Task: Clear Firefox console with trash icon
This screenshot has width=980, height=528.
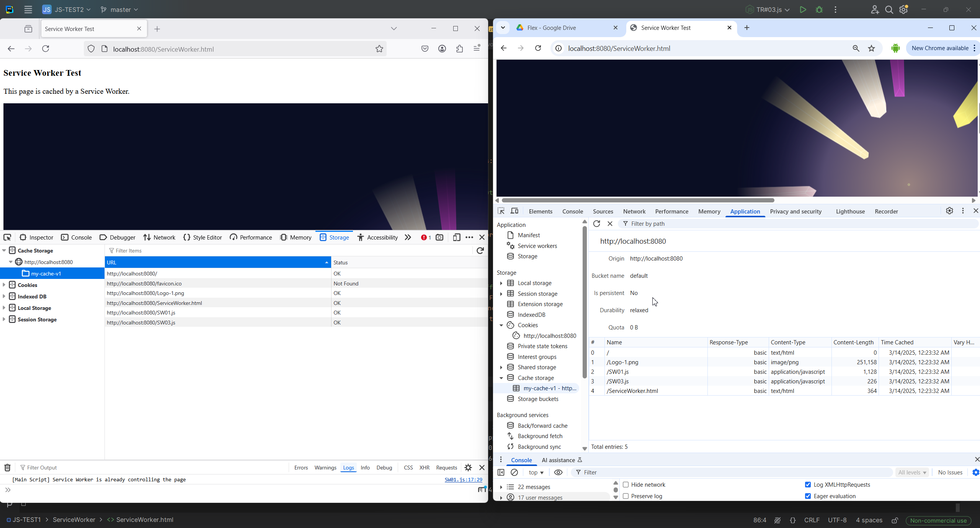Action: point(7,468)
